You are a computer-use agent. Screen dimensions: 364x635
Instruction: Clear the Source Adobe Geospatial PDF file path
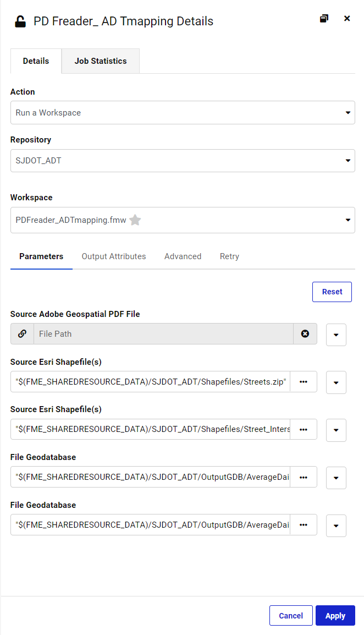pos(305,333)
